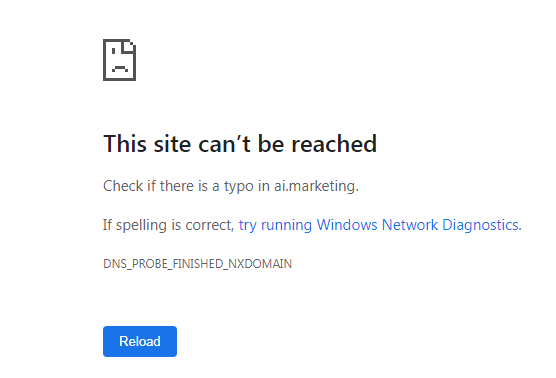
Task: Click the "NXDOMAIN" part of the error code
Action: coord(260,264)
